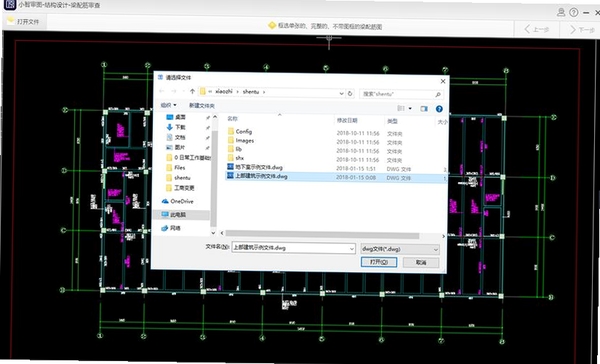Click the change view icon
The height and width of the screenshot is (364, 600).
point(401,108)
